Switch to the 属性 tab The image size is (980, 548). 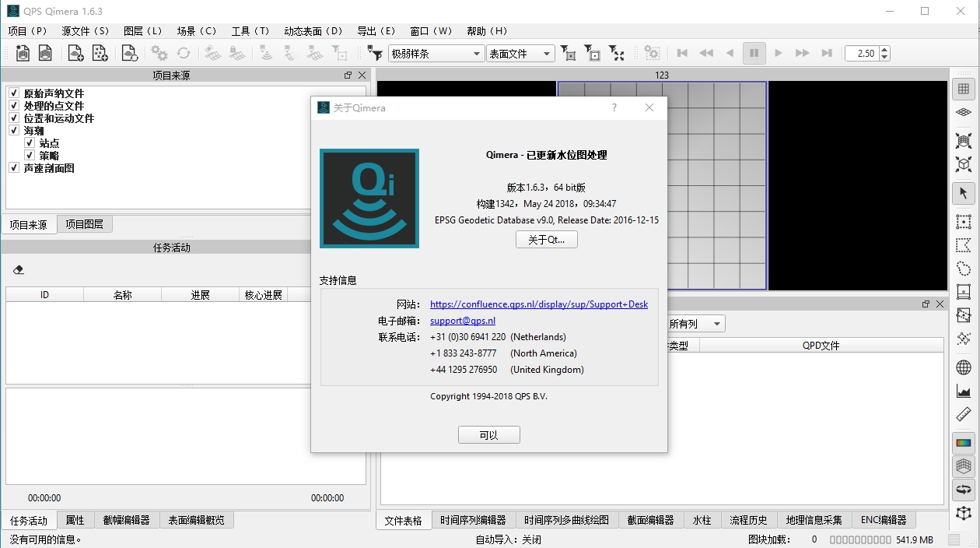tap(75, 520)
